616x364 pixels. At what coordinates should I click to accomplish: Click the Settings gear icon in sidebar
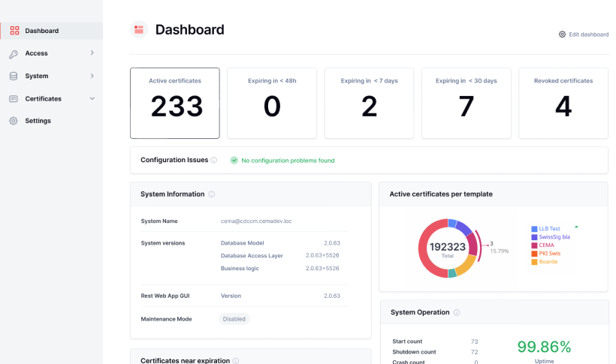click(x=14, y=121)
